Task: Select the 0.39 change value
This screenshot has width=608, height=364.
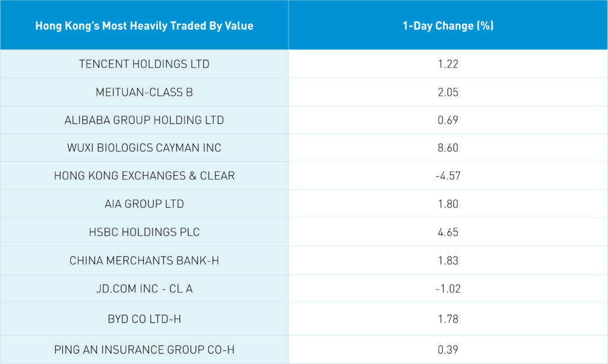Action: click(448, 350)
